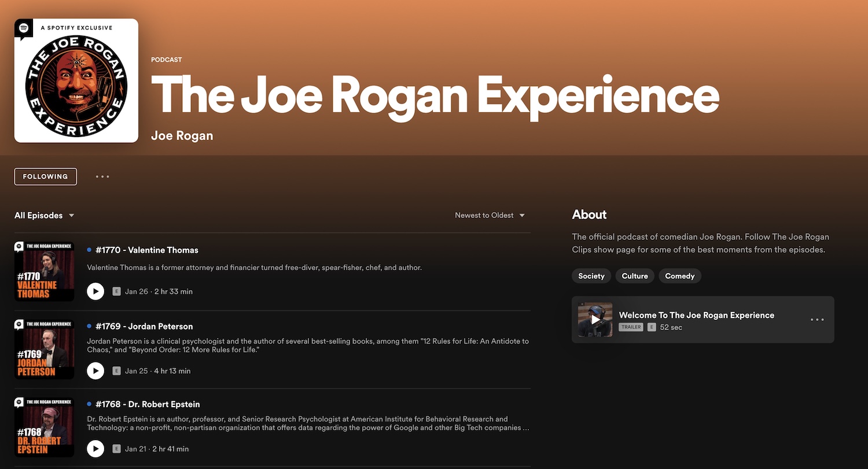Image resolution: width=868 pixels, height=469 pixels.
Task: Click the About section heading
Action: coord(589,215)
